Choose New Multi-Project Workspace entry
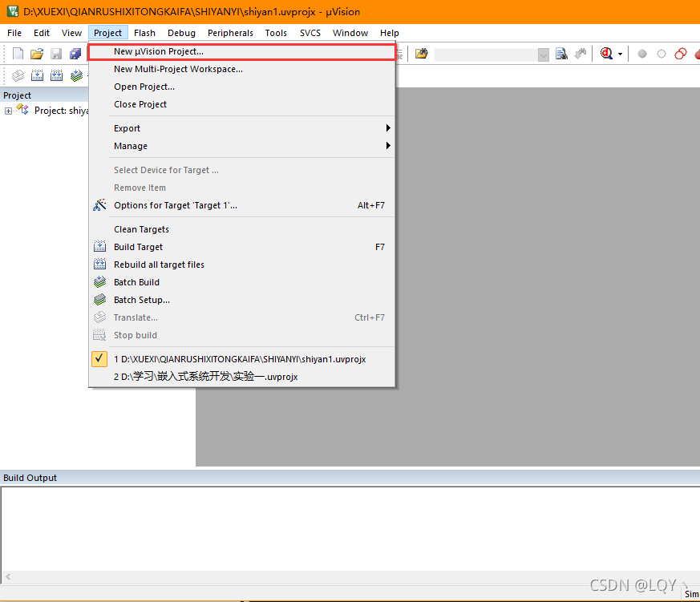Screen dimensions: 700x602 coord(242,69)
